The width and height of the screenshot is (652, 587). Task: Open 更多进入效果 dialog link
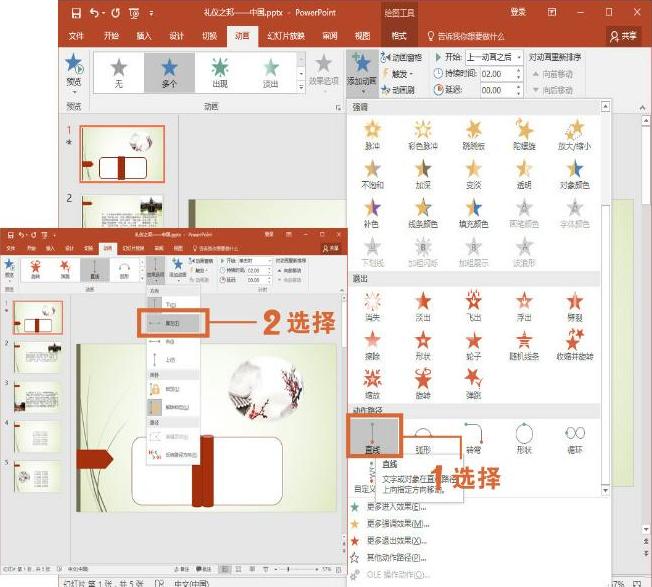389,507
